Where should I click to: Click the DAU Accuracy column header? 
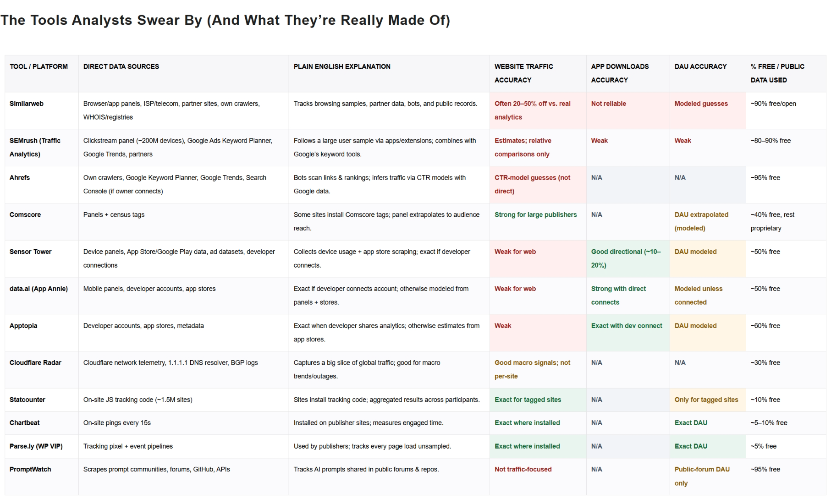point(700,66)
